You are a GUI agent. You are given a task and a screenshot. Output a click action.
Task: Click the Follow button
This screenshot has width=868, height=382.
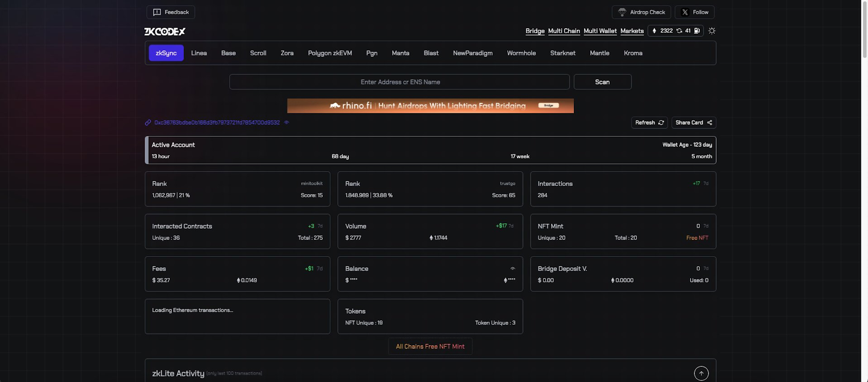pyautogui.click(x=694, y=12)
